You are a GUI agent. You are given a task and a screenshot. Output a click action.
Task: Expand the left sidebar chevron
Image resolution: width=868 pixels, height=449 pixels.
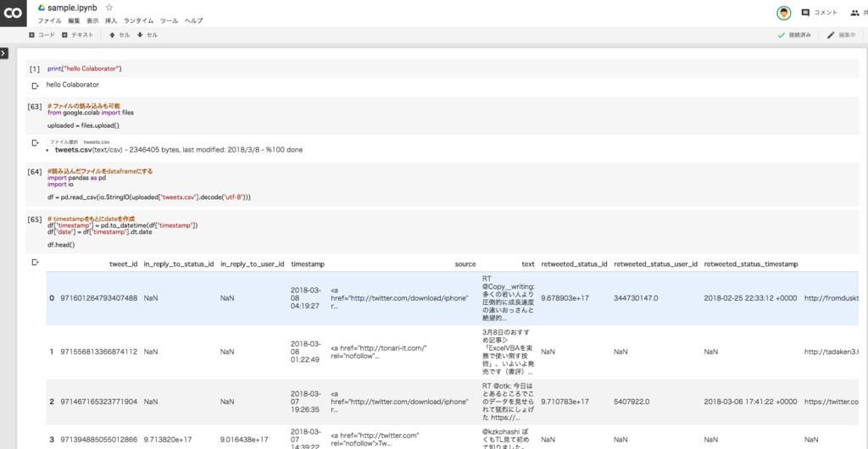(x=4, y=53)
